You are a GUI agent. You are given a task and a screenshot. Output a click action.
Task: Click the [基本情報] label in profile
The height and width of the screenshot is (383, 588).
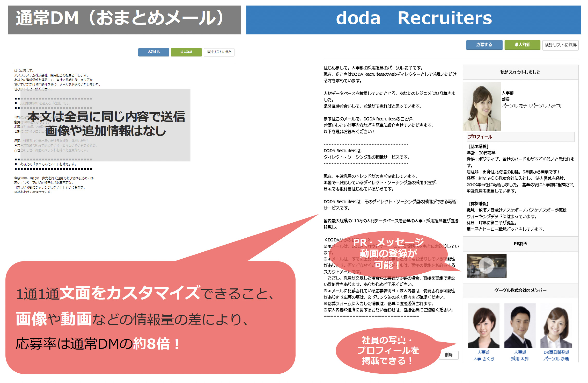click(479, 146)
